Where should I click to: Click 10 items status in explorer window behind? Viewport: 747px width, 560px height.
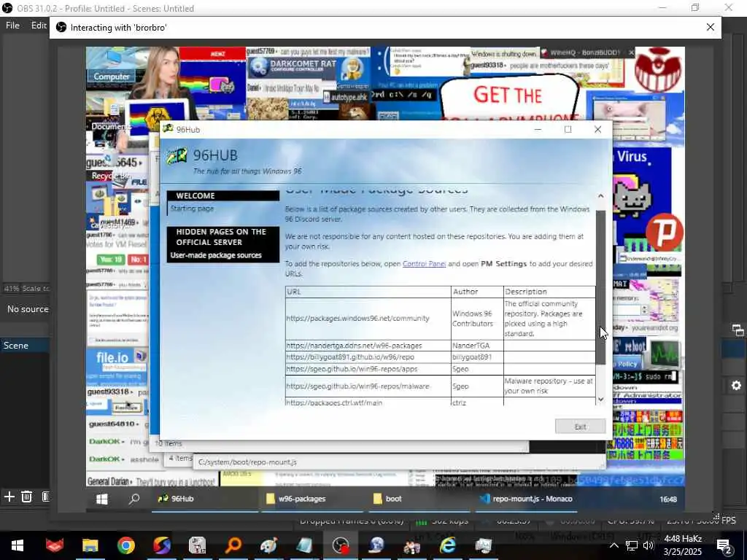[x=169, y=443]
